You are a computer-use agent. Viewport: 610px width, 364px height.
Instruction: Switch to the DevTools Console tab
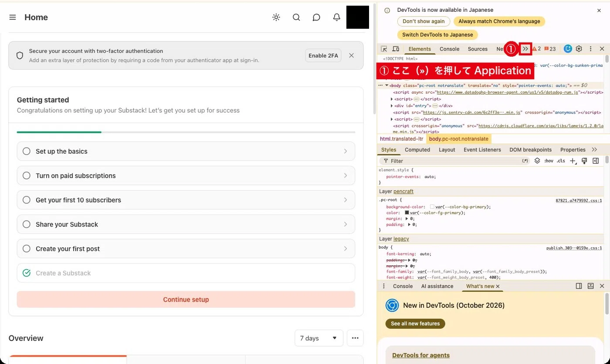(450, 49)
